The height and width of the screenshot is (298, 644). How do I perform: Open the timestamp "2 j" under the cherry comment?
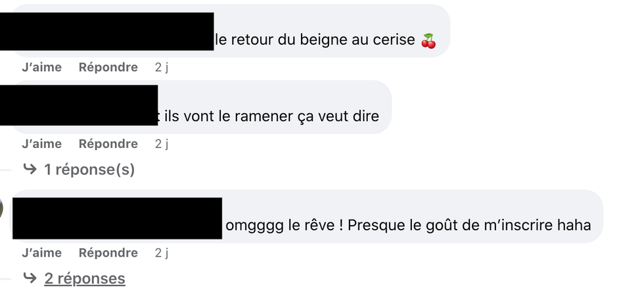point(162,67)
